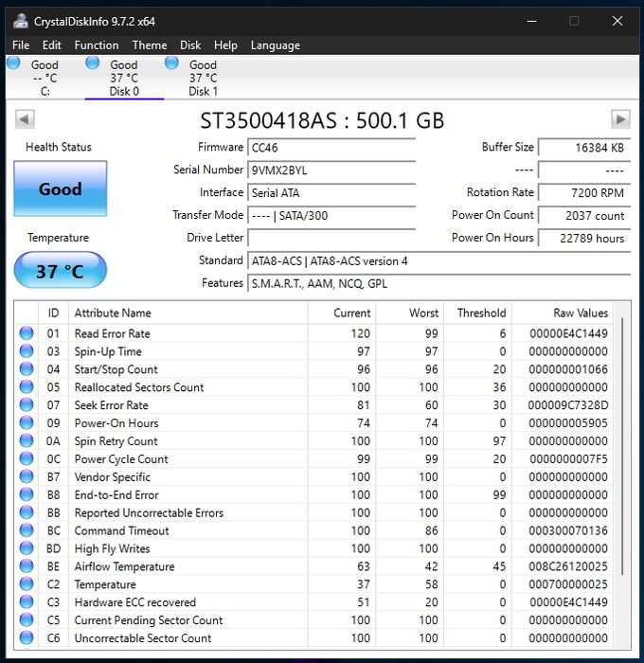Click the Features field S.M.A.R.T., AAM
Image resolution: width=644 pixels, height=663 pixels.
click(x=438, y=283)
